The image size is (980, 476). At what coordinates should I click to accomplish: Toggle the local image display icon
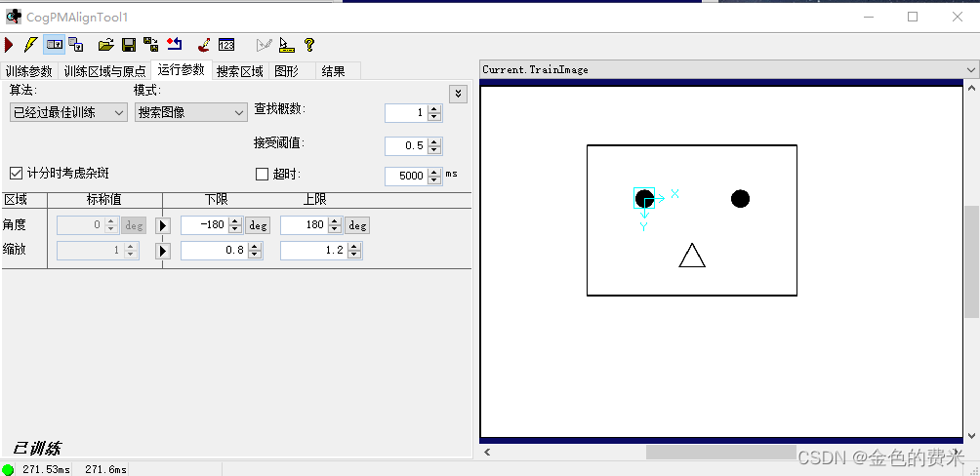pos(55,45)
